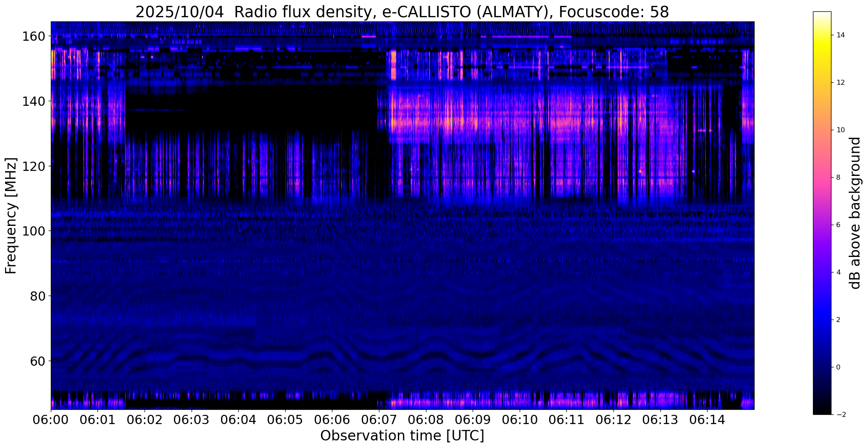Click the colorbar tick label 10
868x448 pixels.
841,130
